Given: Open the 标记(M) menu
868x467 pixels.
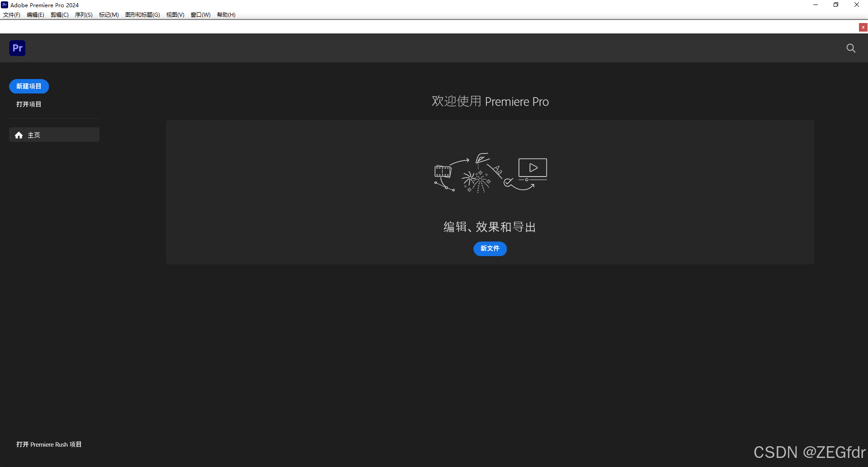Looking at the screenshot, I should tap(109, 15).
